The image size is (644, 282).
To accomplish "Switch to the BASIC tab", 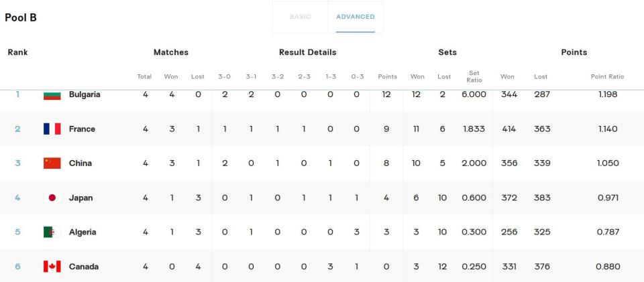I will (301, 17).
